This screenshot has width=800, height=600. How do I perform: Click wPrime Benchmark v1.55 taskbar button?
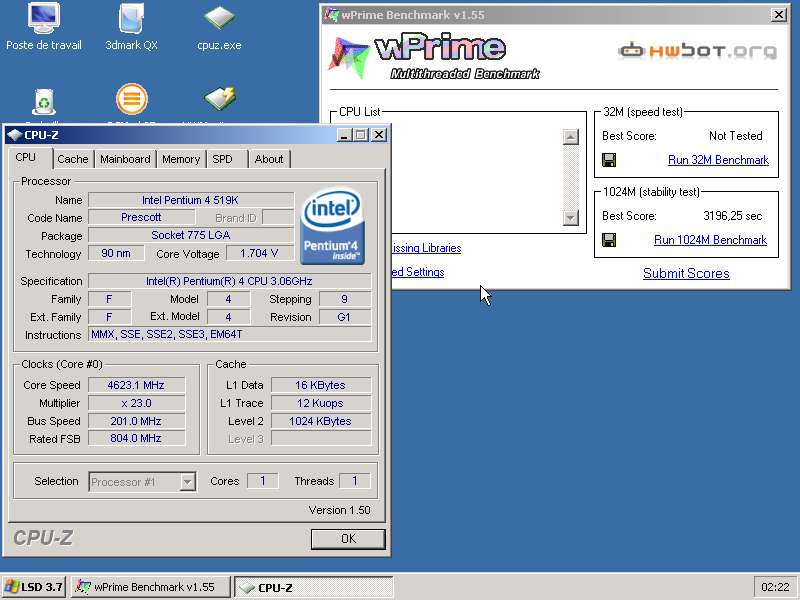point(151,587)
